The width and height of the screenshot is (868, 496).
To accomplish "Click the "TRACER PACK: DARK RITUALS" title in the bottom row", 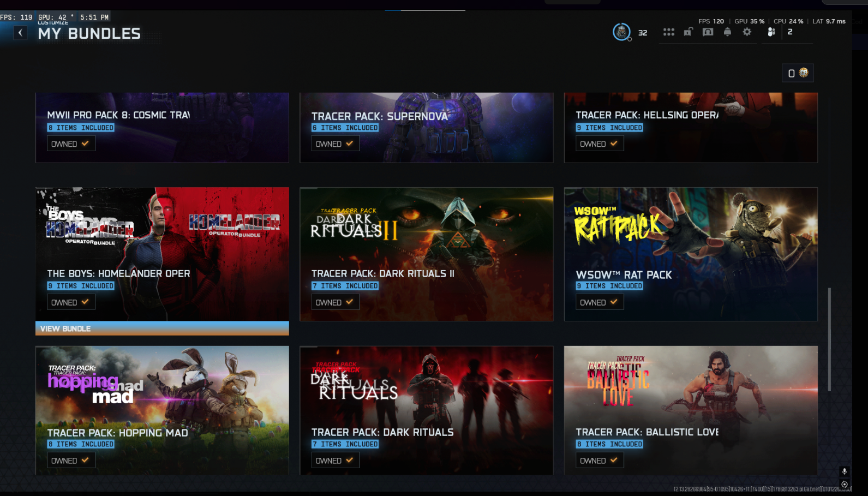I will coord(382,432).
